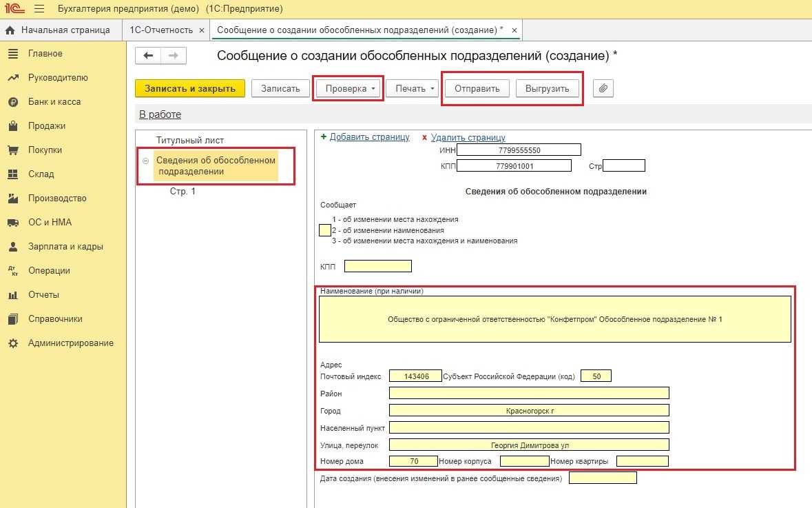
Task: Click the Удалить страницу link
Action: [x=468, y=137]
